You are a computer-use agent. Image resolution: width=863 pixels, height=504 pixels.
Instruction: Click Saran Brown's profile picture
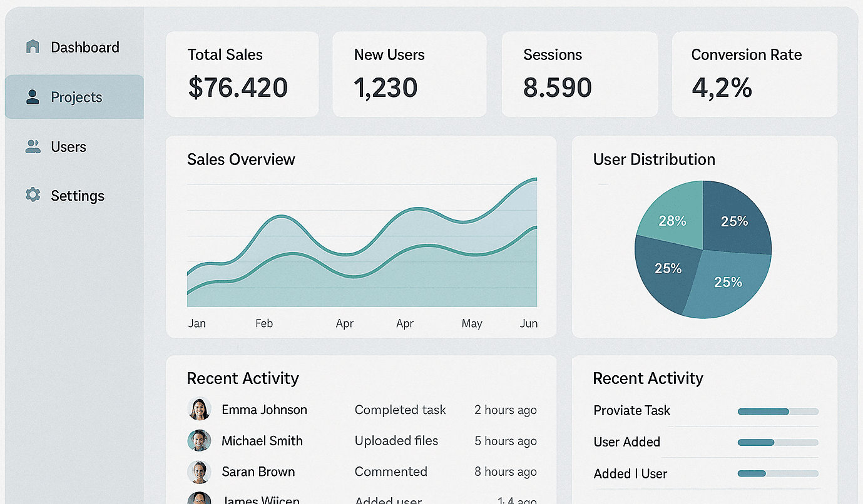(199, 472)
